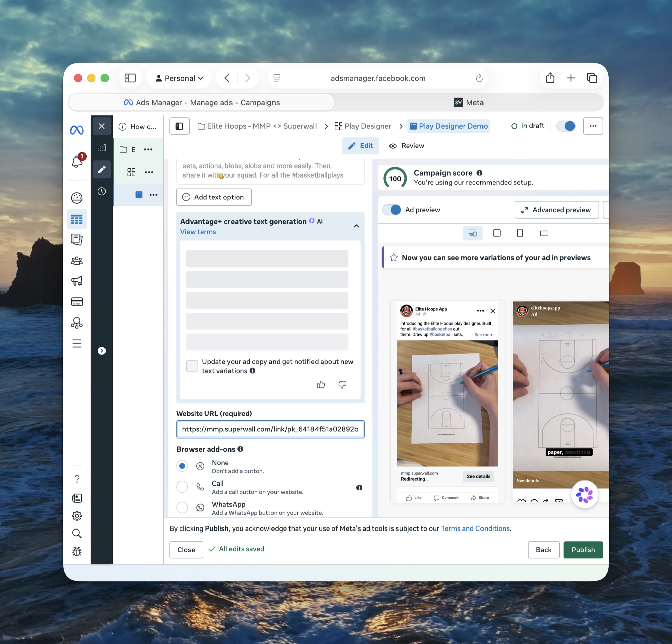Go to Play Designer ad set breadcrumb

363,126
